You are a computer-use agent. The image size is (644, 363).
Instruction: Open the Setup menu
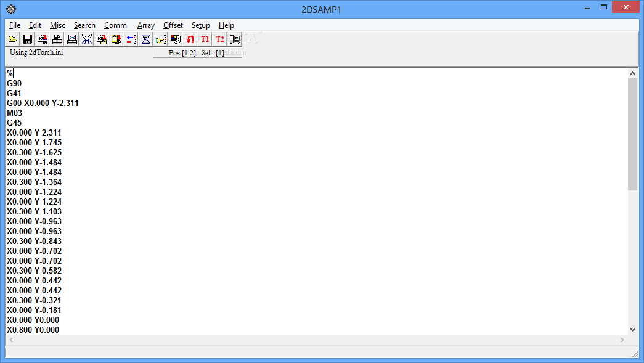pyautogui.click(x=201, y=25)
